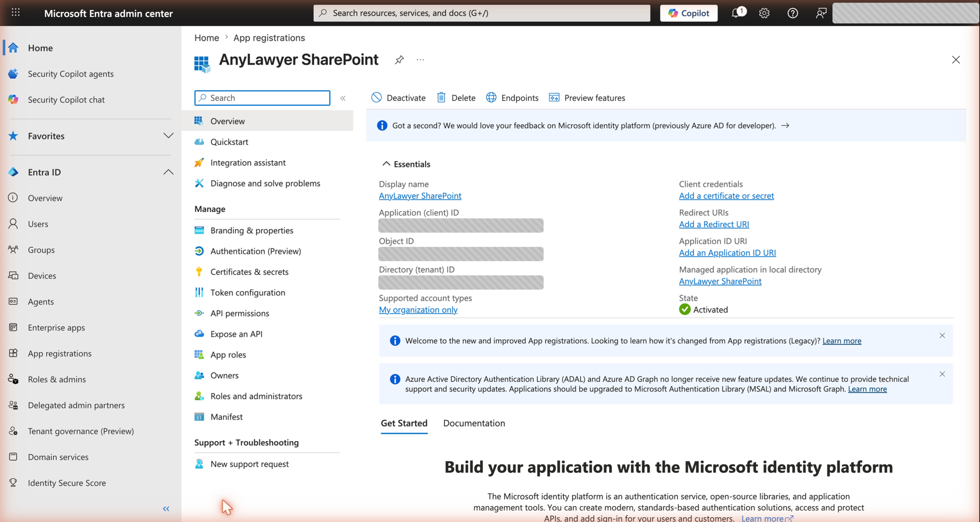Open Groups in the sidebar

[41, 250]
